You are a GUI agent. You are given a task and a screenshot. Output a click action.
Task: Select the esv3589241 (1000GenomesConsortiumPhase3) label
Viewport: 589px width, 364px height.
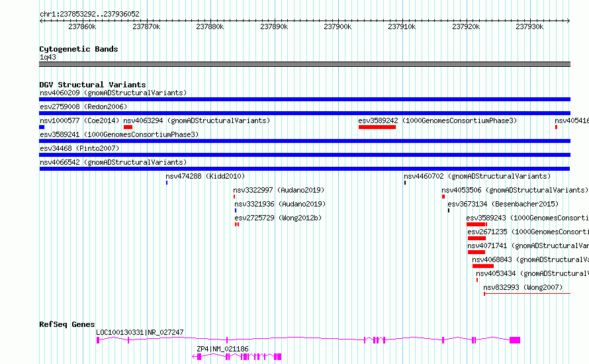point(119,134)
